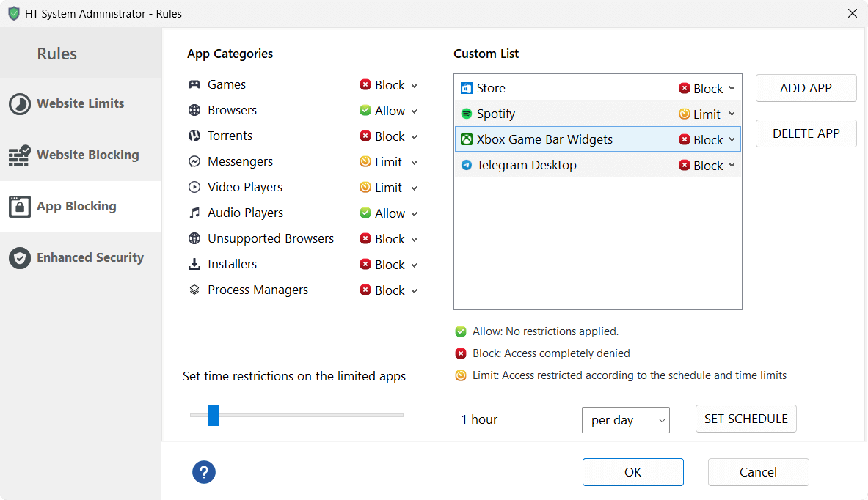Open Telegram Desktop Block dropdown
868x500 pixels.
tap(707, 166)
